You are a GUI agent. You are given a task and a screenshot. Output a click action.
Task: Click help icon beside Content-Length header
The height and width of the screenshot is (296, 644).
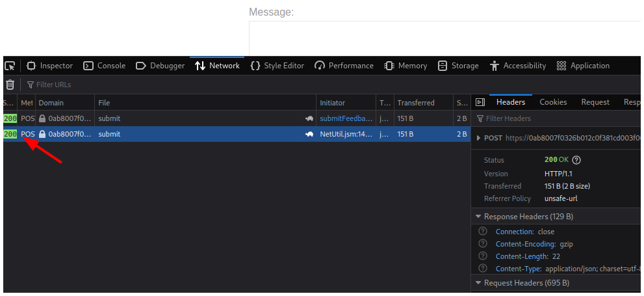(x=482, y=256)
